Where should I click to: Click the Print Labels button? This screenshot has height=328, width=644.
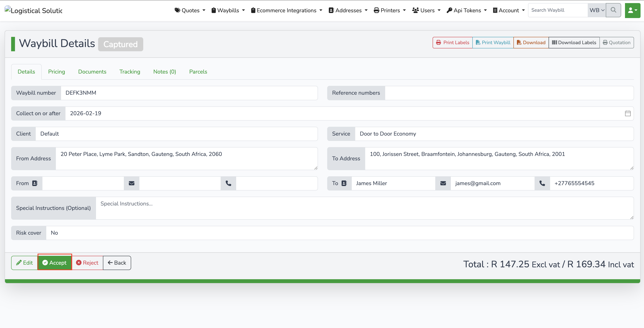point(453,42)
